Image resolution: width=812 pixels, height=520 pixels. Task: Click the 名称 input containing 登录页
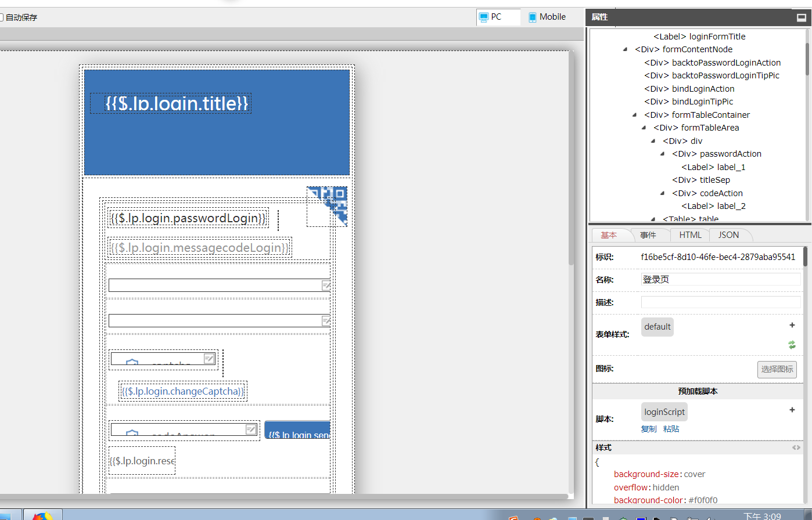pyautogui.click(x=721, y=279)
